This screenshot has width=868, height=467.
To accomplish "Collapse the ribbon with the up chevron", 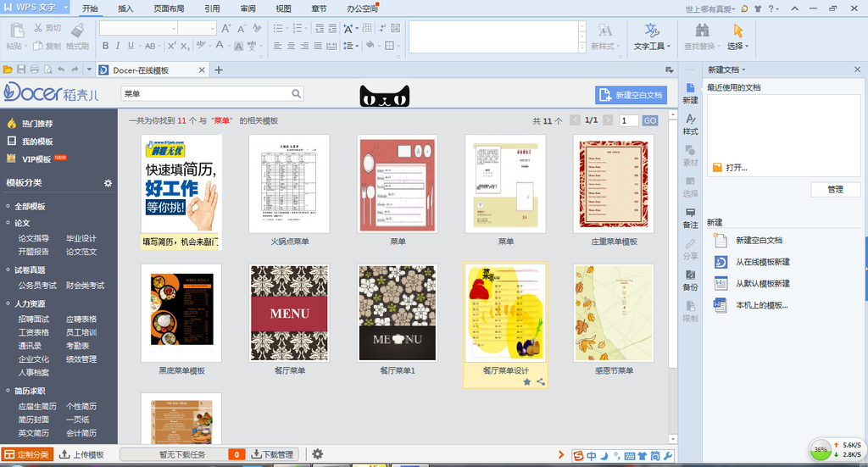I will [x=795, y=8].
